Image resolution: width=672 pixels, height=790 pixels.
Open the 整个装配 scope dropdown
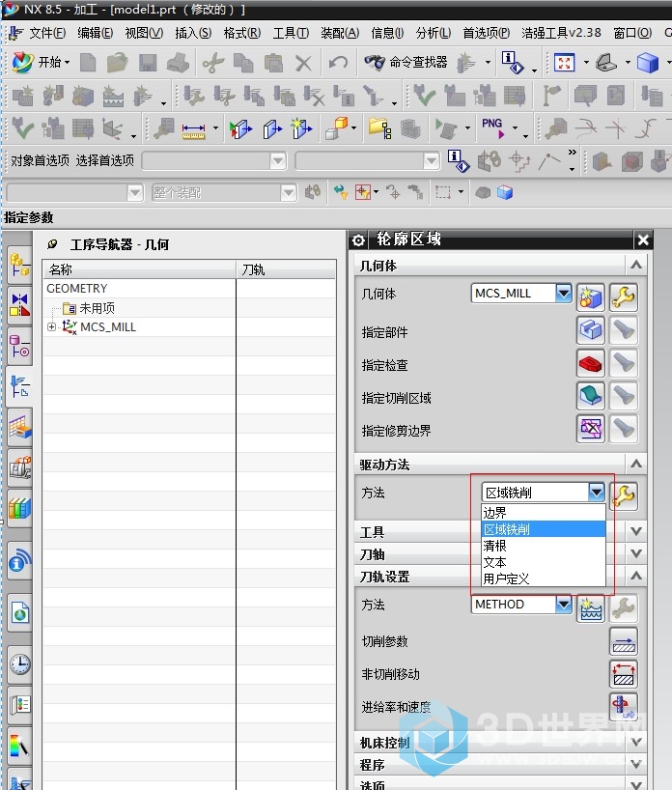[289, 192]
